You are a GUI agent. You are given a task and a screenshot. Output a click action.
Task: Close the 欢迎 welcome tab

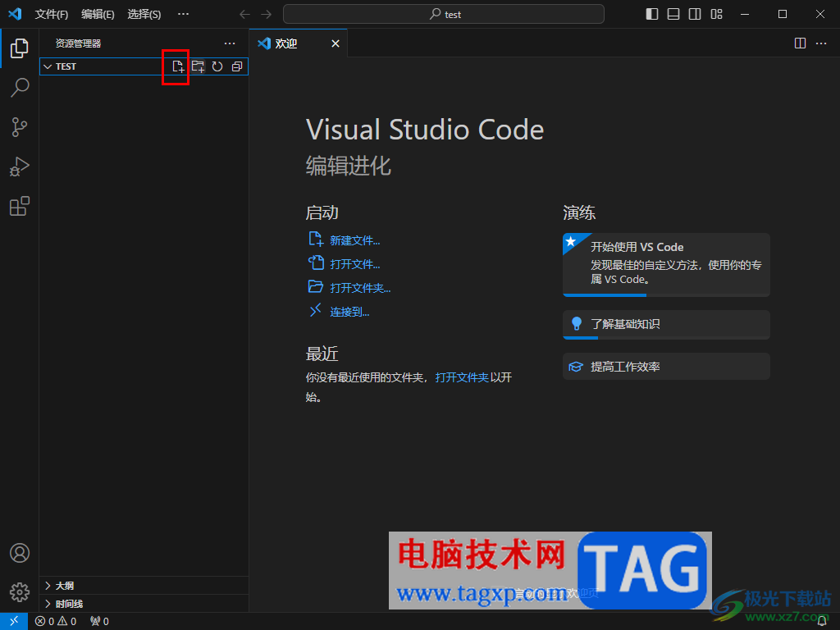(336, 43)
